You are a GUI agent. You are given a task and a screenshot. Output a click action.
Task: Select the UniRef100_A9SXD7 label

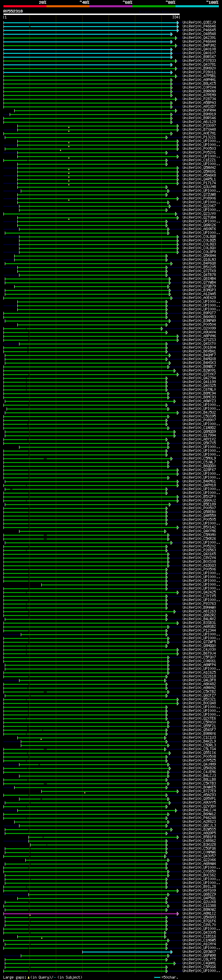point(199,106)
